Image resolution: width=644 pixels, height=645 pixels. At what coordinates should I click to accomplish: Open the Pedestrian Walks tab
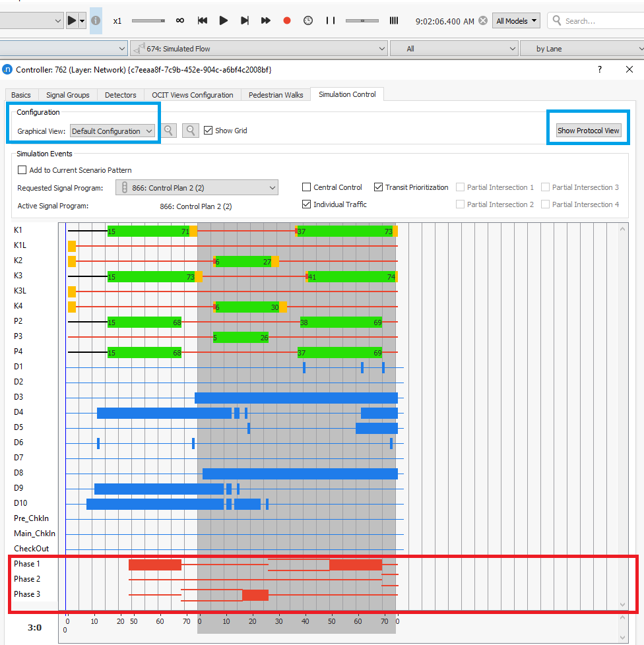click(x=276, y=95)
